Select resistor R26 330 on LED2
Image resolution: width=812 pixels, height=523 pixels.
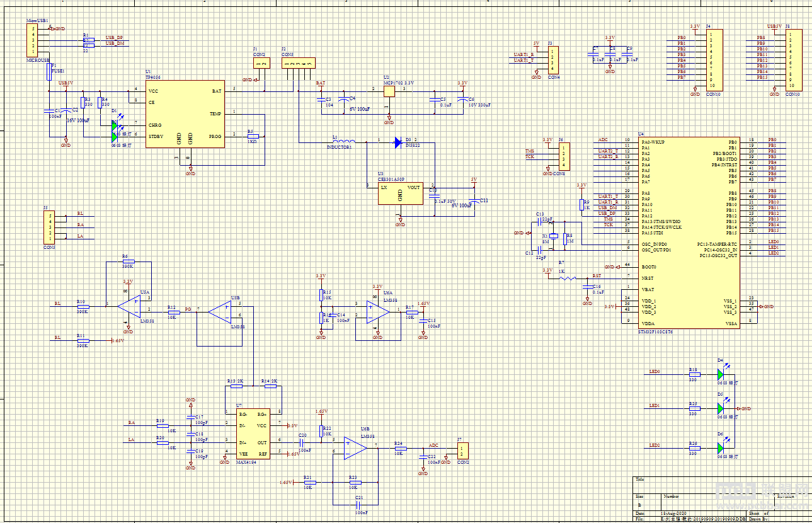(x=694, y=447)
